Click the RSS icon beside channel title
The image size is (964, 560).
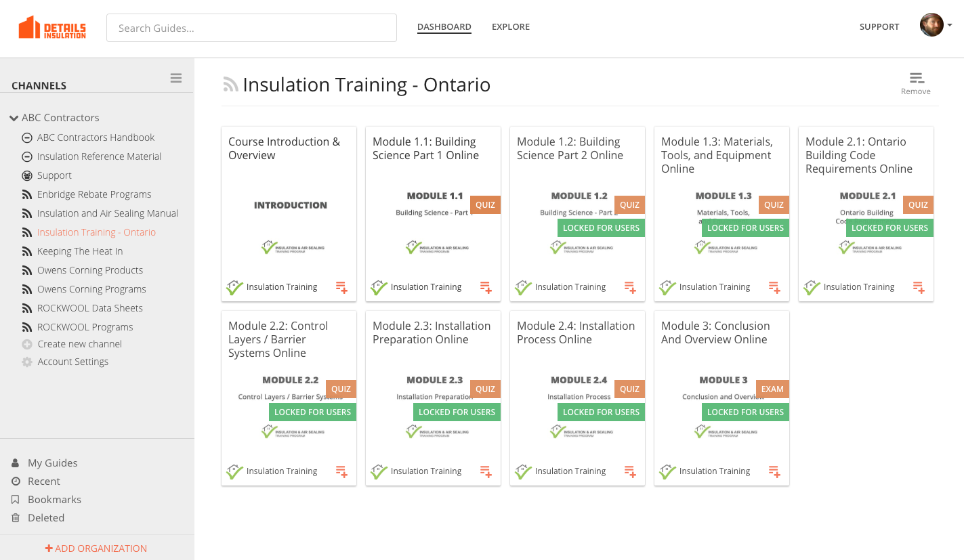230,85
